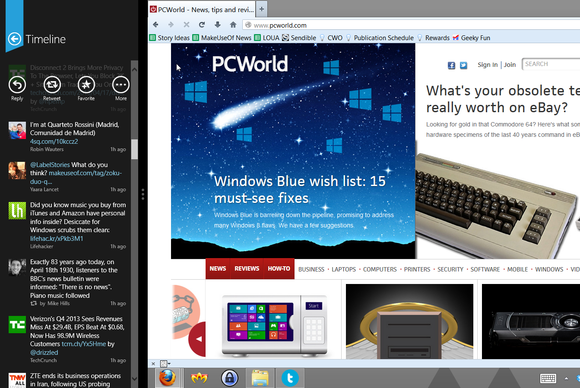The image size is (580, 388).
Task: Open the 4sq.com/10kccz2 link
Action: tap(54, 141)
